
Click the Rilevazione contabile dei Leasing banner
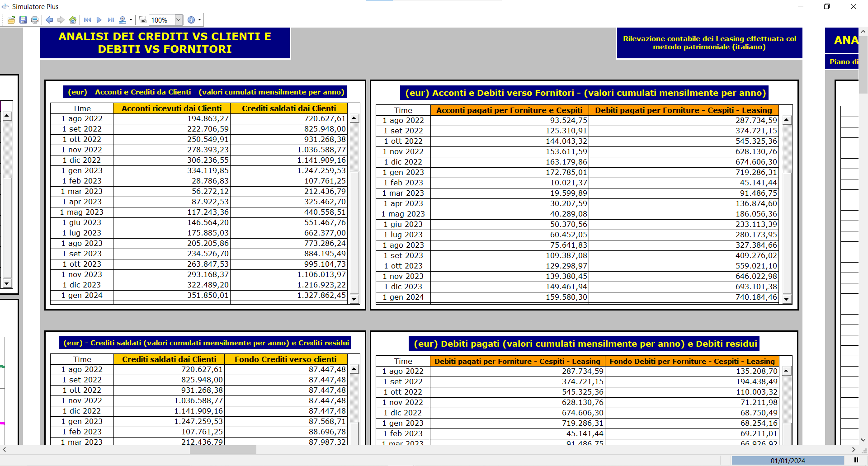tap(710, 43)
